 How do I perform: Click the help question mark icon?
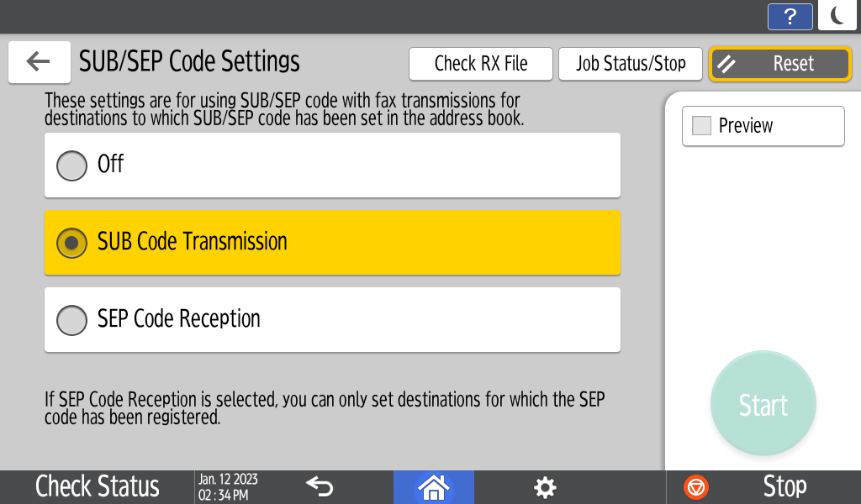790,17
